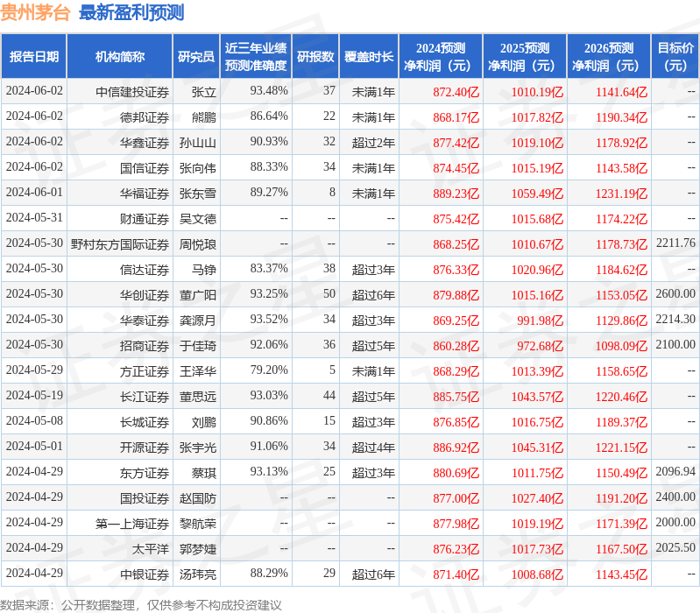Click researcher name 周悦琅
Viewport: 700px width, 613px height.
click(197, 244)
